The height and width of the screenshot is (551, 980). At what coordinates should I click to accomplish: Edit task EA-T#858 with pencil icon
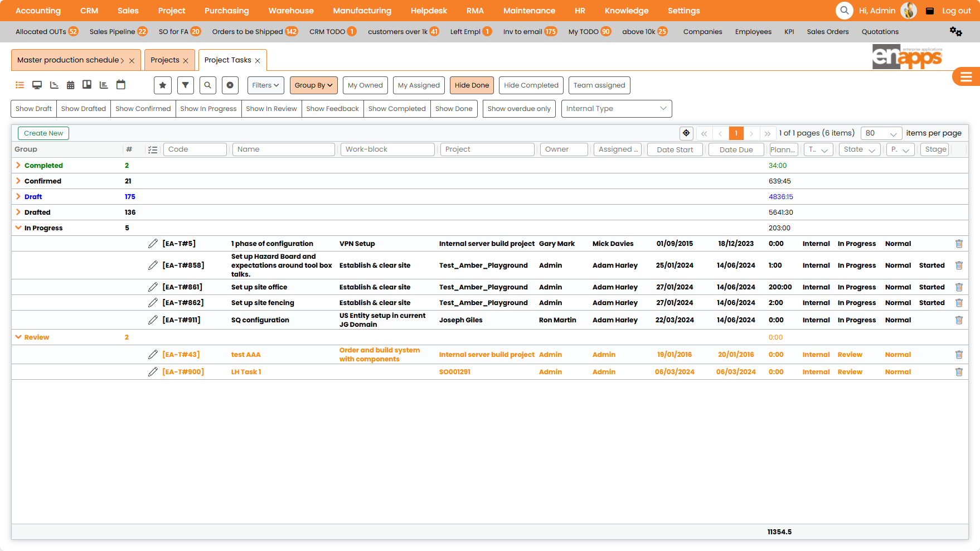pyautogui.click(x=153, y=265)
